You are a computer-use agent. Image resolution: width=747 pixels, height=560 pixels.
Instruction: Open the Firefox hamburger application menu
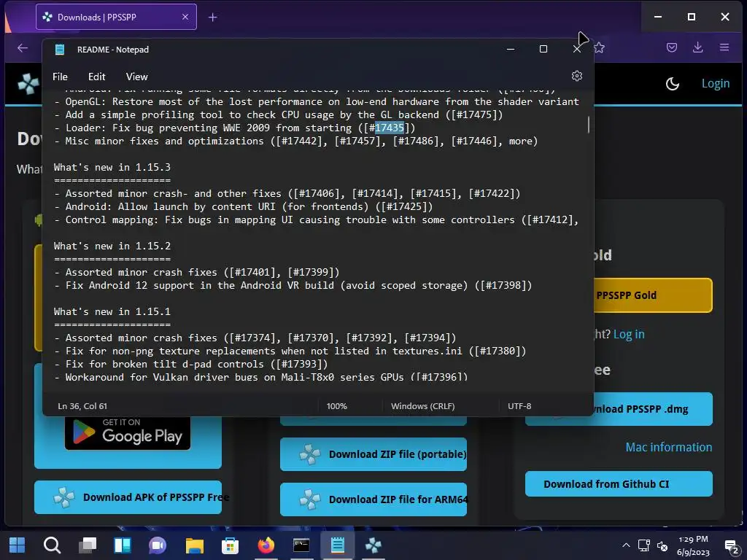click(x=724, y=47)
